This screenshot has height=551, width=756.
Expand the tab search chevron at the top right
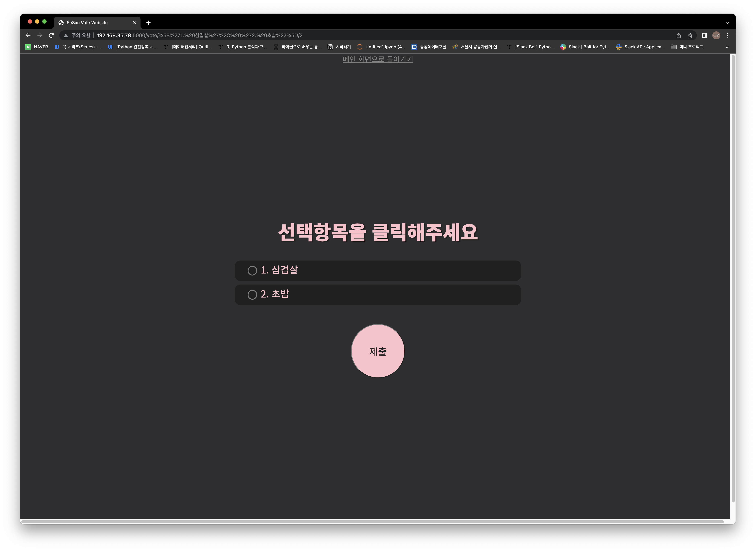(x=728, y=23)
